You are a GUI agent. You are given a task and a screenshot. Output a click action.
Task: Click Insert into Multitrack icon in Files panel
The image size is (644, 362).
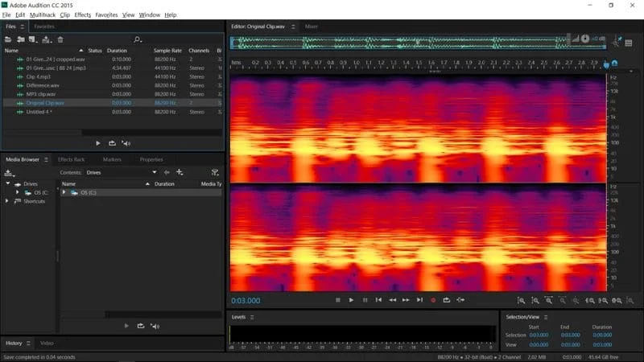pyautogui.click(x=47, y=39)
